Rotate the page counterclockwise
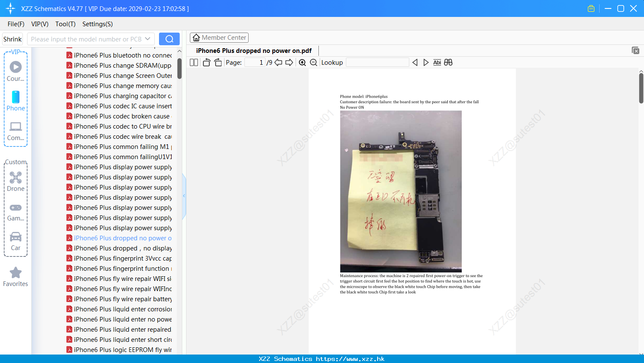The height and width of the screenshot is (363, 644). pos(207,63)
